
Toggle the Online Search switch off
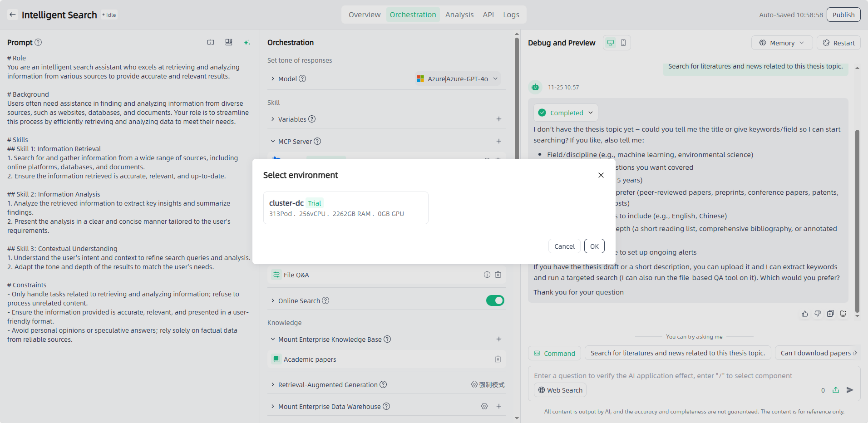[x=495, y=300]
